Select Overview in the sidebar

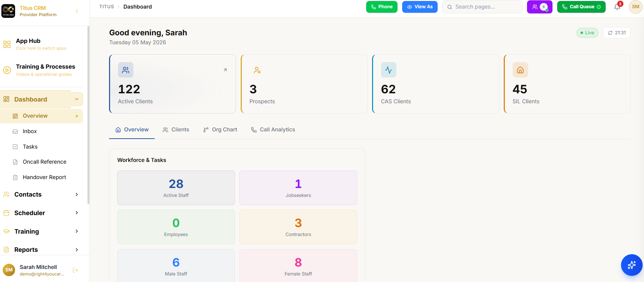pos(41,116)
